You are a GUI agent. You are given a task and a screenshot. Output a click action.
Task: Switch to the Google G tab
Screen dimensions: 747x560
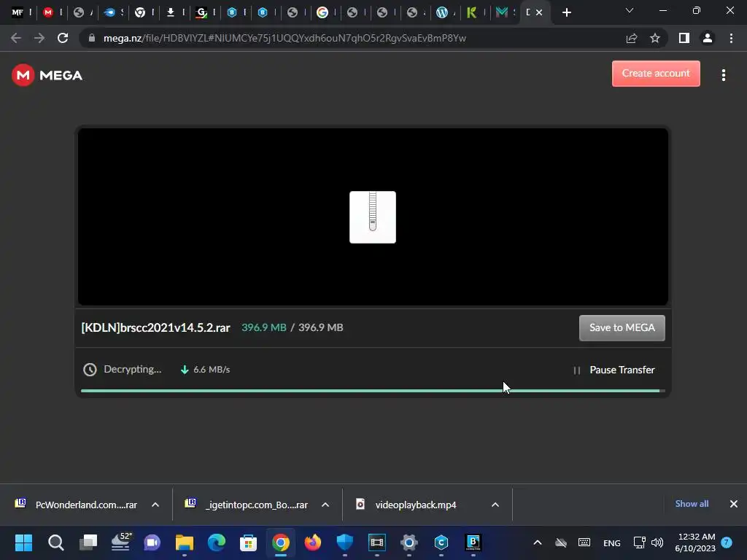[322, 13]
